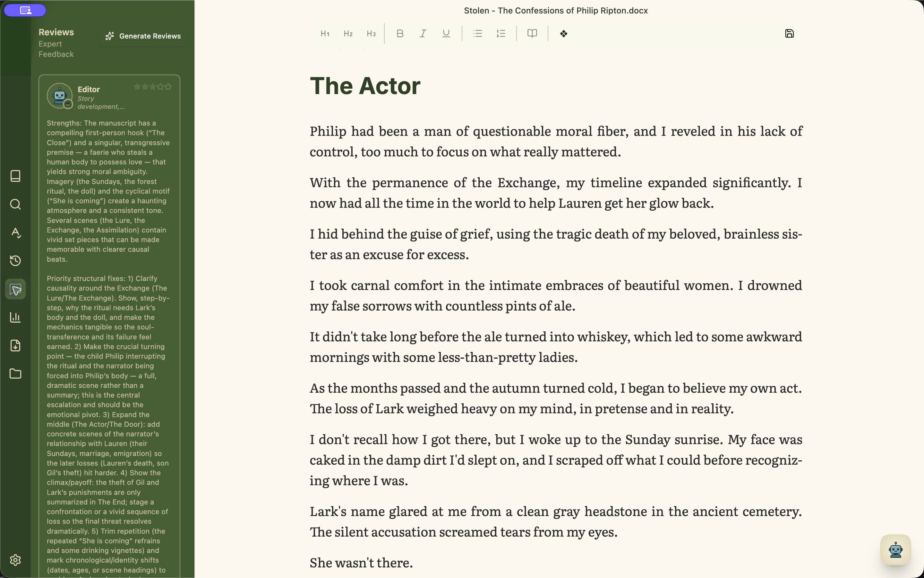The height and width of the screenshot is (578, 924).
Task: Click the Editor reviewer name
Action: pyautogui.click(x=89, y=90)
